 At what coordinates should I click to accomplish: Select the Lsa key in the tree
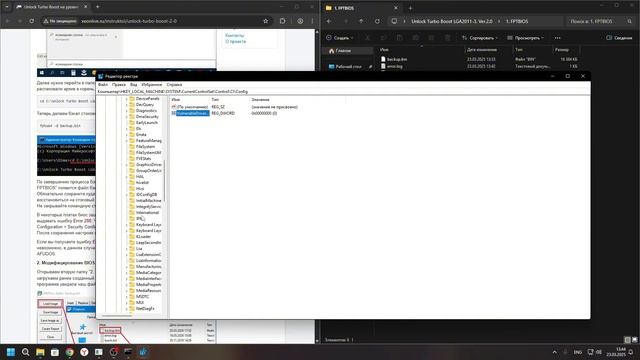tap(139, 249)
